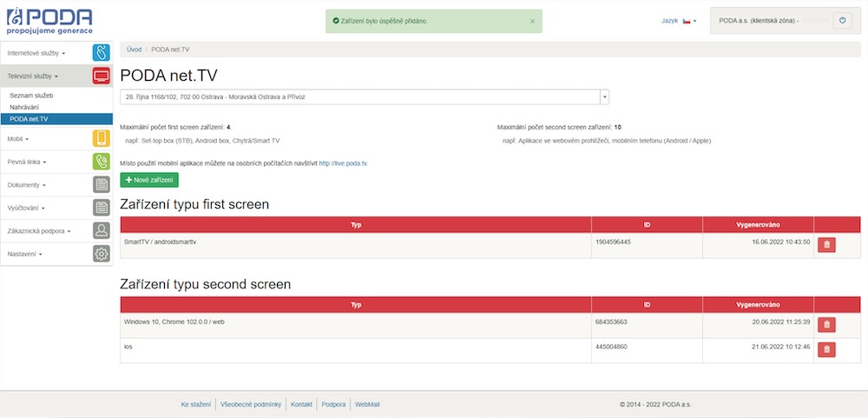This screenshot has height=418, width=868.
Task: Open Seznam služeb submenu item
Action: pyautogui.click(x=31, y=96)
